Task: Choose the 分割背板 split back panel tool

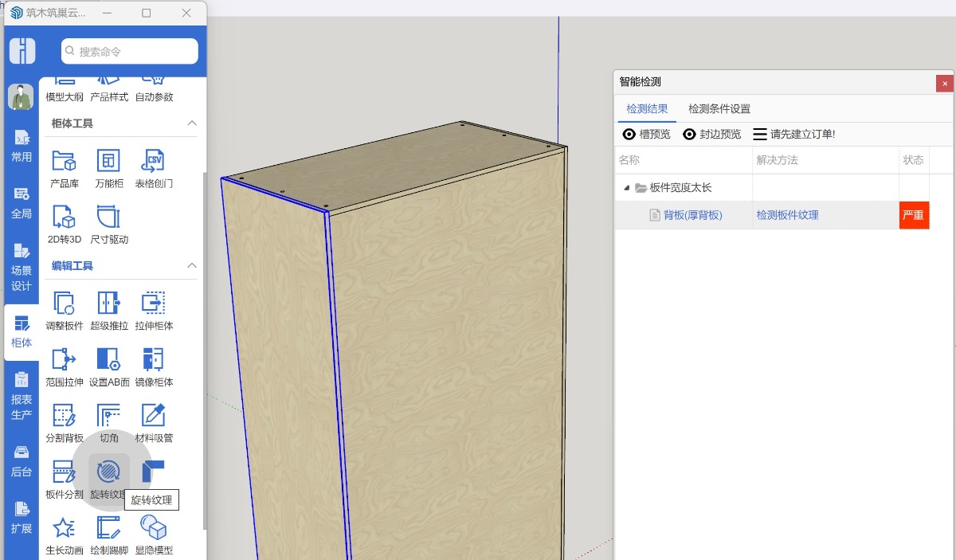Action: [64, 423]
